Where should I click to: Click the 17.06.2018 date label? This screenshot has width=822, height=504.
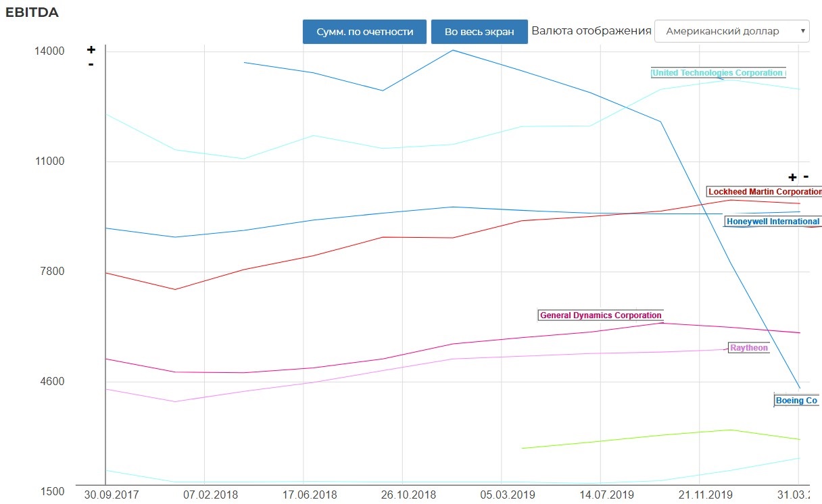point(309,494)
